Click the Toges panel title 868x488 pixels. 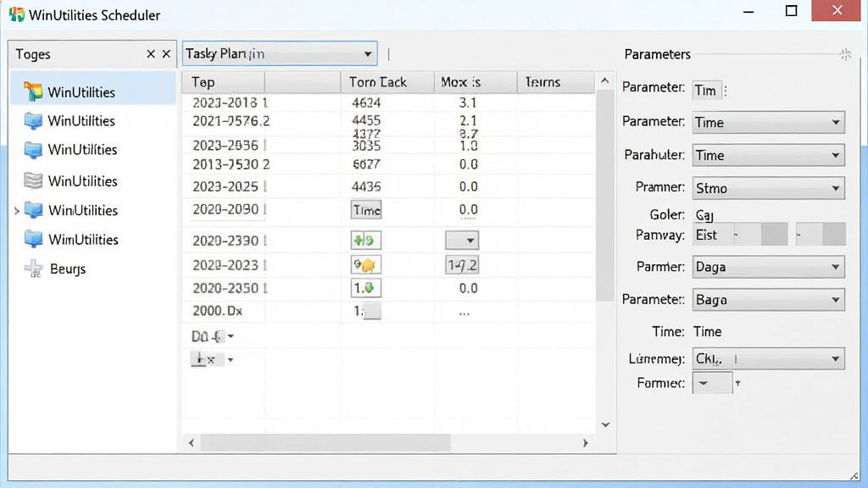click(33, 54)
